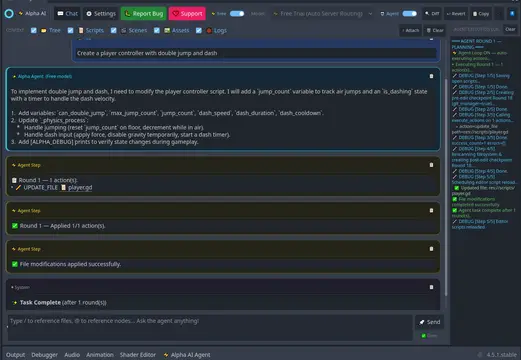Open the player.gd file link

tap(80, 188)
